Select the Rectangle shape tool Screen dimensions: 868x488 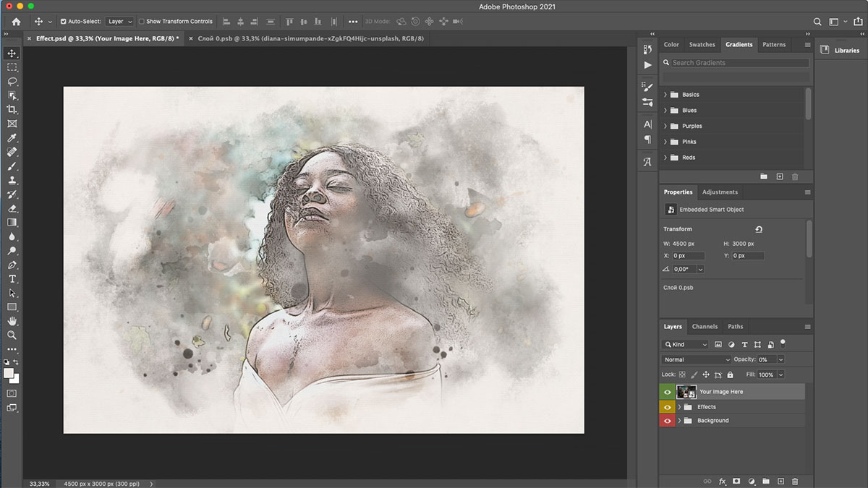coord(12,307)
